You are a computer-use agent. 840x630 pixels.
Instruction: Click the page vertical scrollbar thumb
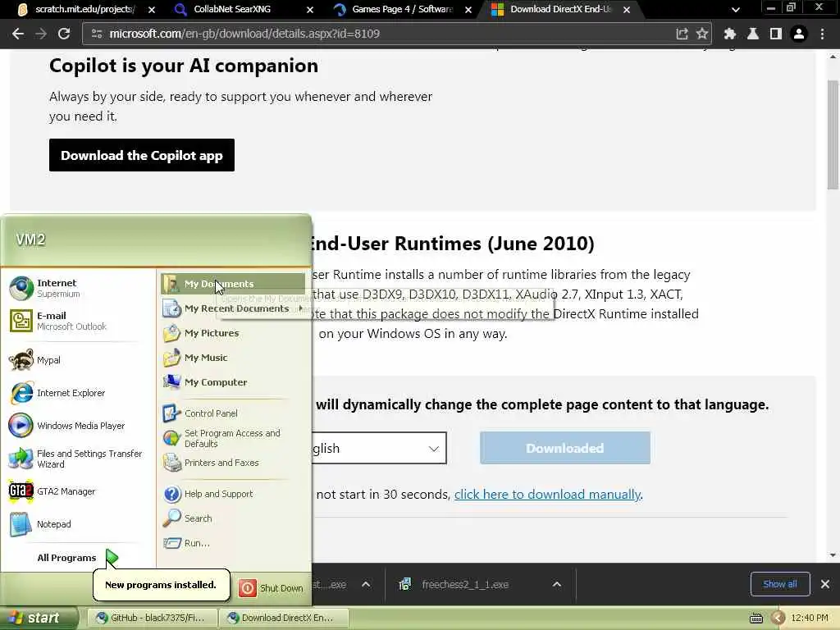(x=833, y=134)
